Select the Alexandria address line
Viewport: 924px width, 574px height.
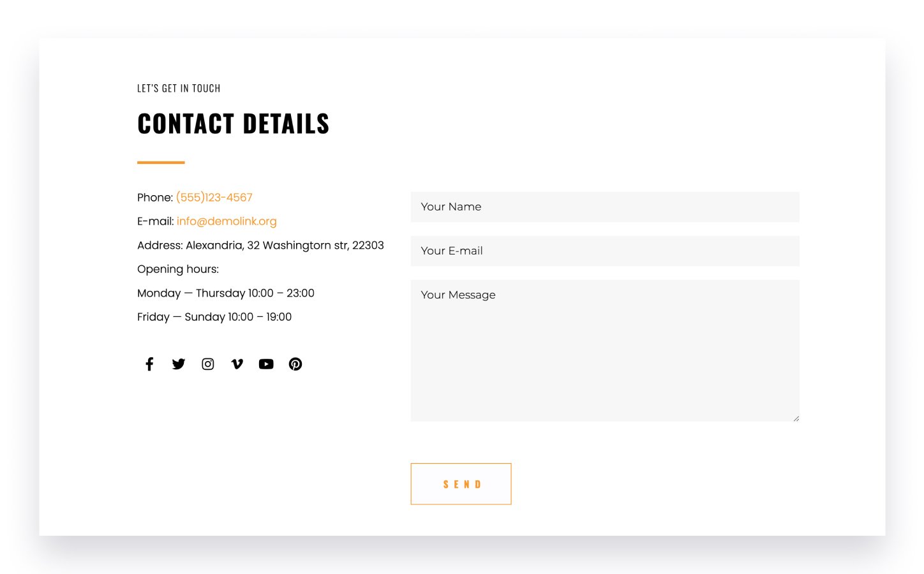click(x=260, y=246)
